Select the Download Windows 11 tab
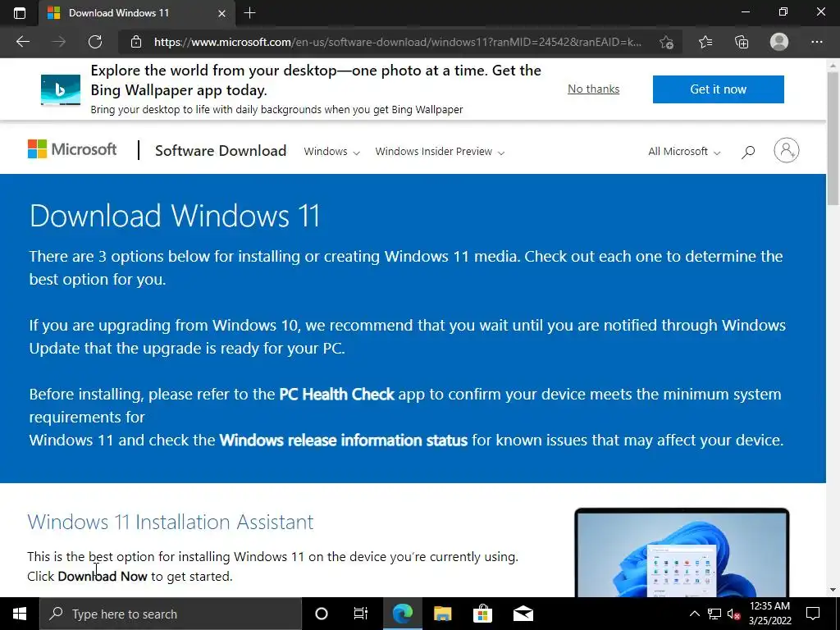The image size is (840, 630). click(x=137, y=13)
